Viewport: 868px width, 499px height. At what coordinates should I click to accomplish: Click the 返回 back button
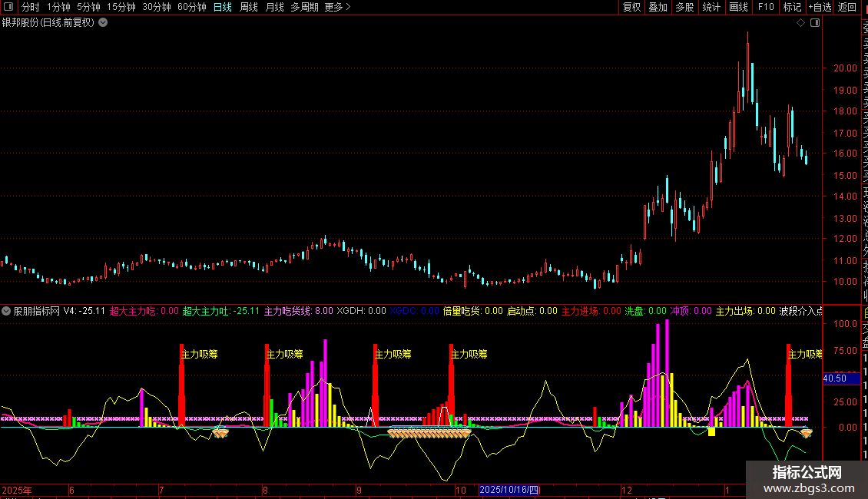pos(846,7)
